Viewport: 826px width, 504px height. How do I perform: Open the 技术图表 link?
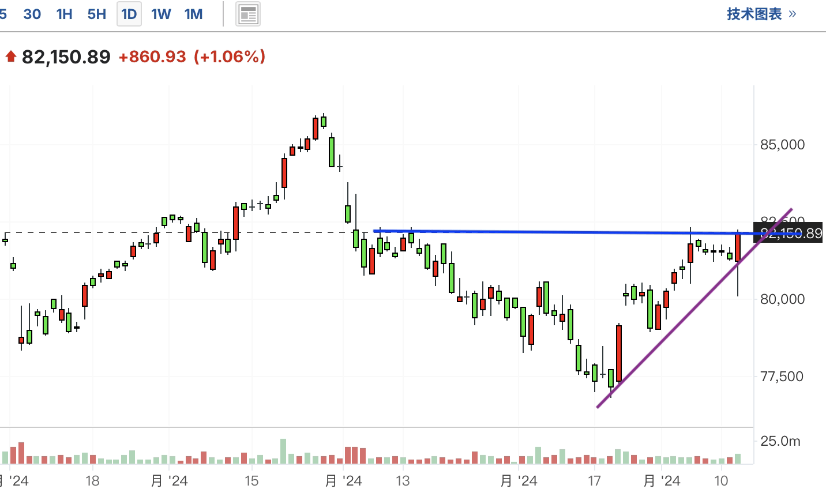point(761,14)
